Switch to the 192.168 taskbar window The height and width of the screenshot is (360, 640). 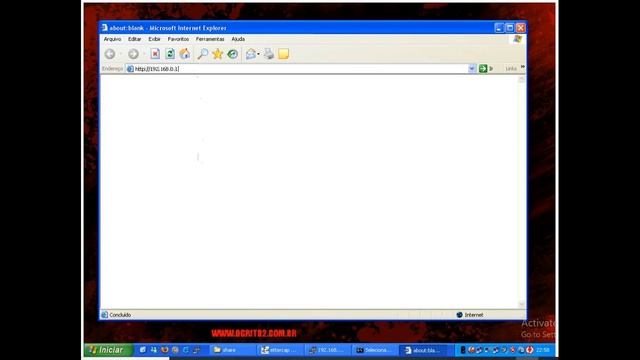click(329, 350)
